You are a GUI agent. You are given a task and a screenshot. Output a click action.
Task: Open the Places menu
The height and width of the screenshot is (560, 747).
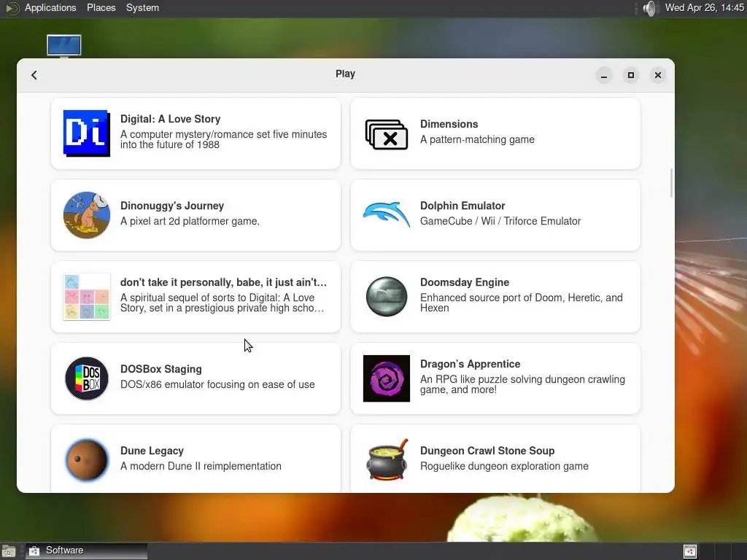[101, 8]
